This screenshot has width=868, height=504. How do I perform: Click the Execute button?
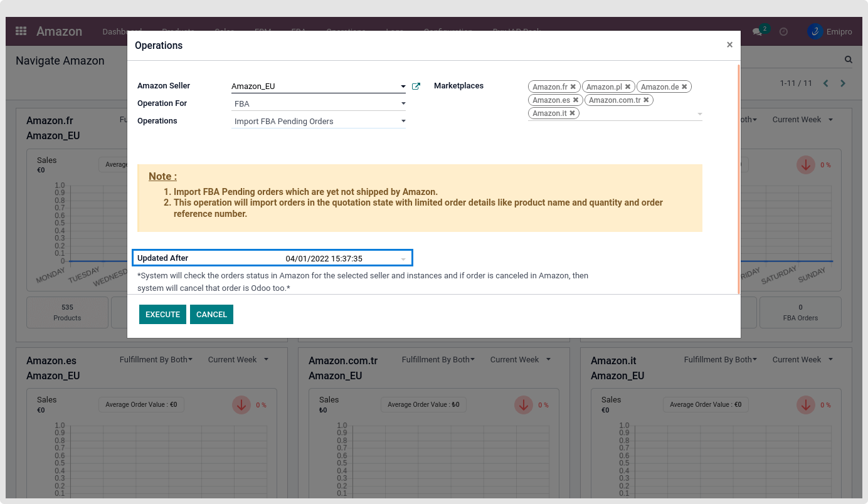pyautogui.click(x=162, y=315)
